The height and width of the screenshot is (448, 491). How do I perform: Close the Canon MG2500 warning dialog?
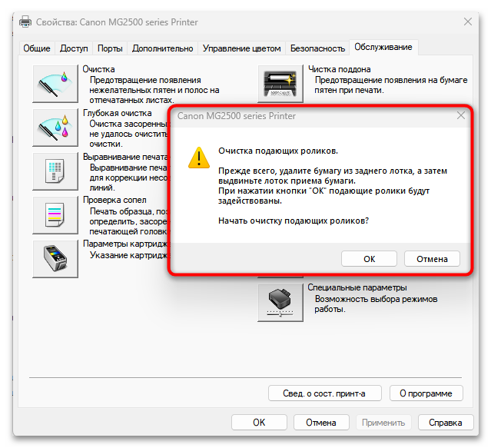460,115
